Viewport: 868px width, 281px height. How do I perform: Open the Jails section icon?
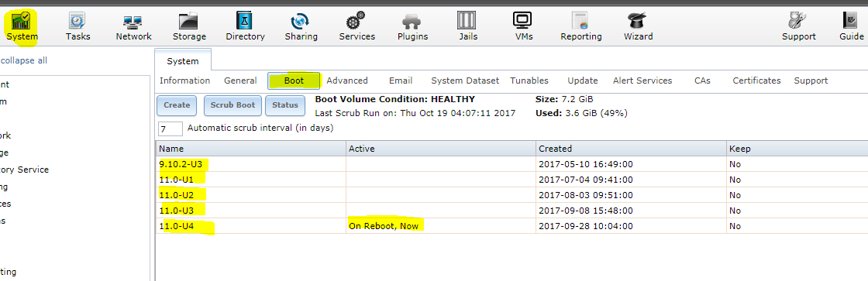click(x=467, y=21)
